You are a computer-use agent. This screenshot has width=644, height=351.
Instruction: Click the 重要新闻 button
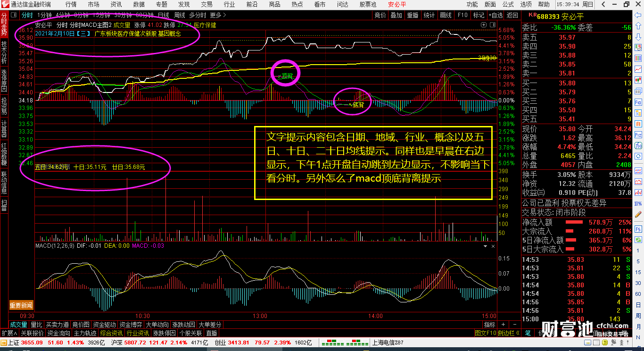[x=21, y=305]
